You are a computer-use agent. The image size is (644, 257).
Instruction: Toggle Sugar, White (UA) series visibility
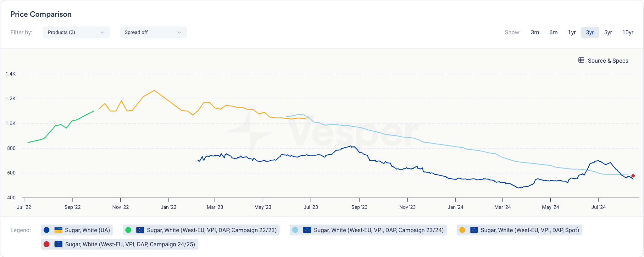pos(87,230)
